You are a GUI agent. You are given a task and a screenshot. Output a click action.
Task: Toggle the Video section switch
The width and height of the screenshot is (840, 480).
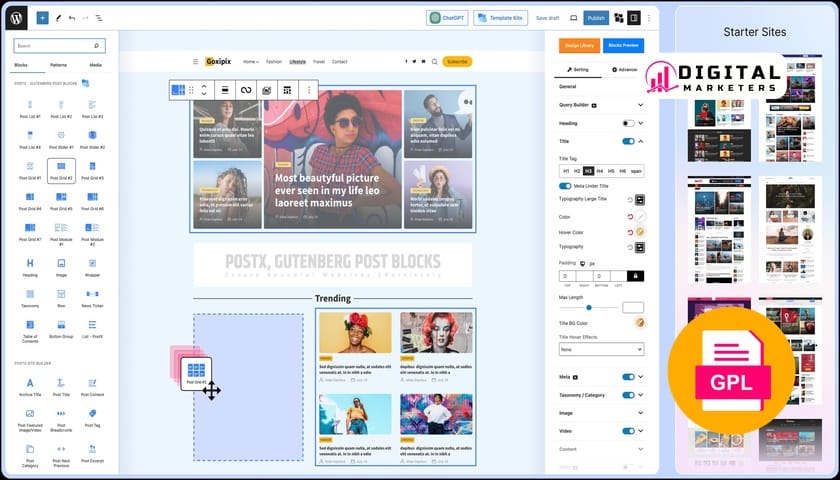[x=628, y=431]
